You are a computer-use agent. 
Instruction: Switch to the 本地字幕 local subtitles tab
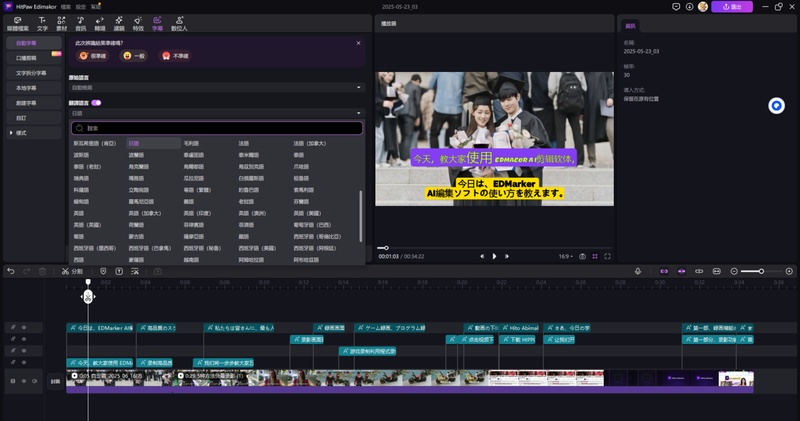click(32, 88)
